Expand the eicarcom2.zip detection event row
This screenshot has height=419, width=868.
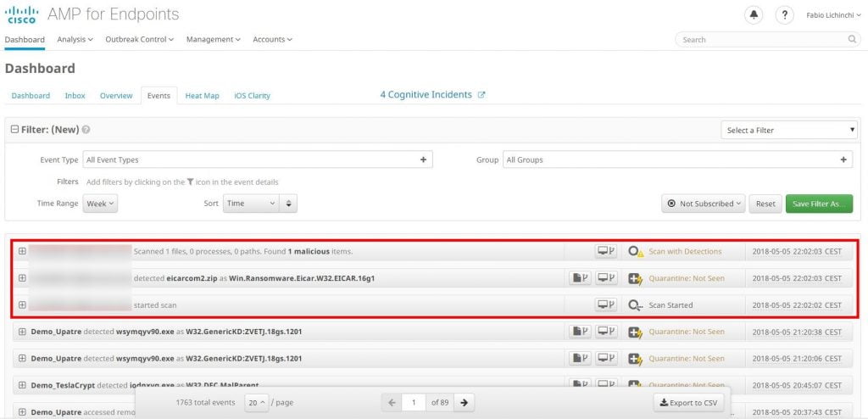pos(22,277)
